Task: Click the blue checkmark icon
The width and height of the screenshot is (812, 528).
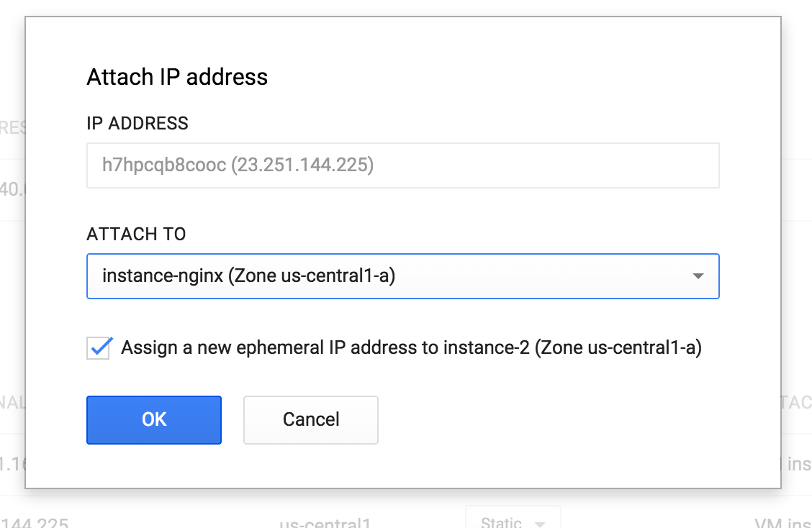Action: (100, 347)
